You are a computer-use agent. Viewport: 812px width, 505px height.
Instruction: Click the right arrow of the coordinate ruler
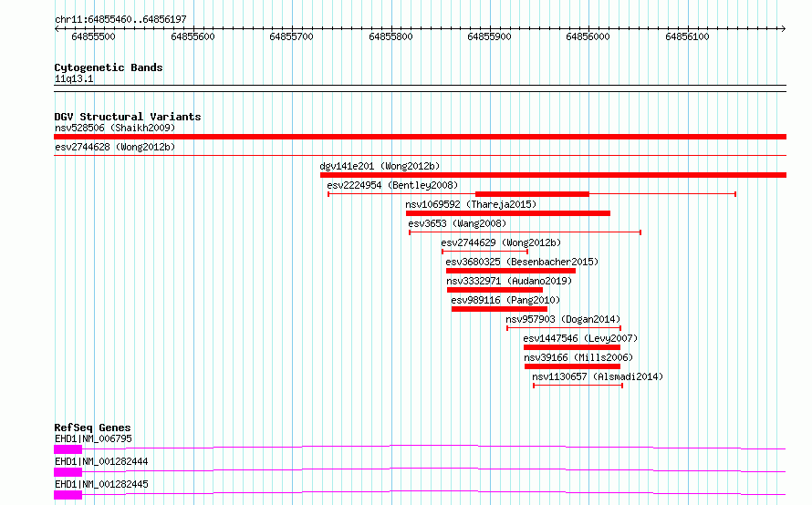tap(783, 28)
